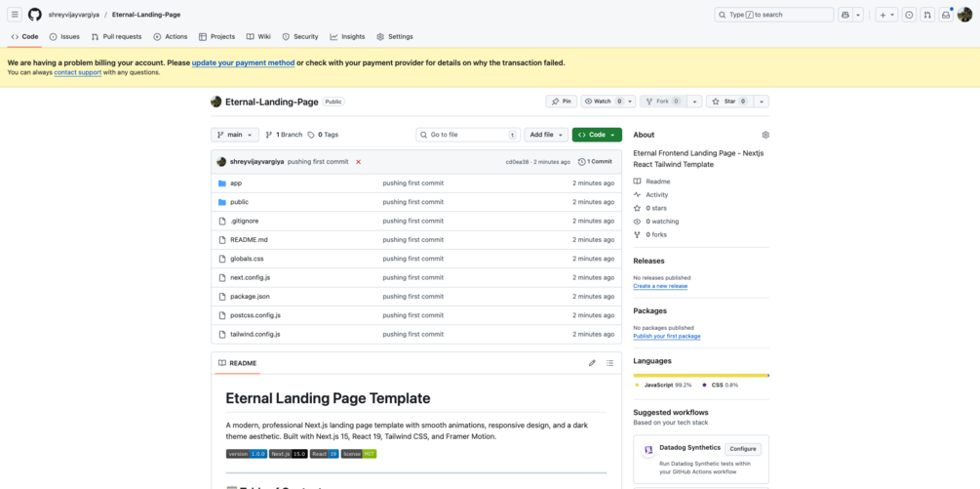
Task: Open the hamburger navigation menu
Action: coord(15,15)
